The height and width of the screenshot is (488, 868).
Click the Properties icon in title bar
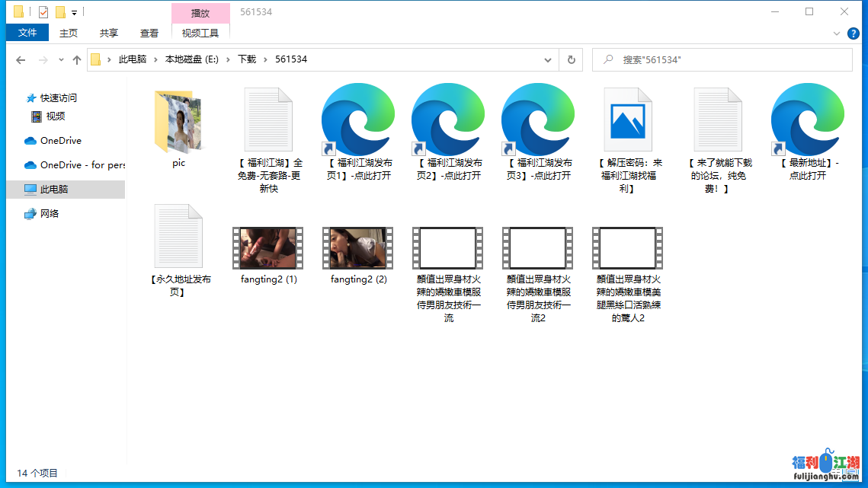[43, 12]
